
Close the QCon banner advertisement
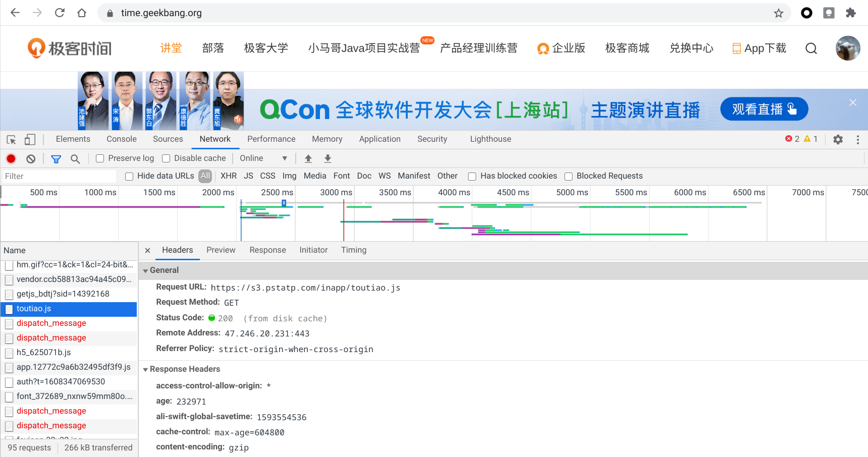[x=853, y=102]
